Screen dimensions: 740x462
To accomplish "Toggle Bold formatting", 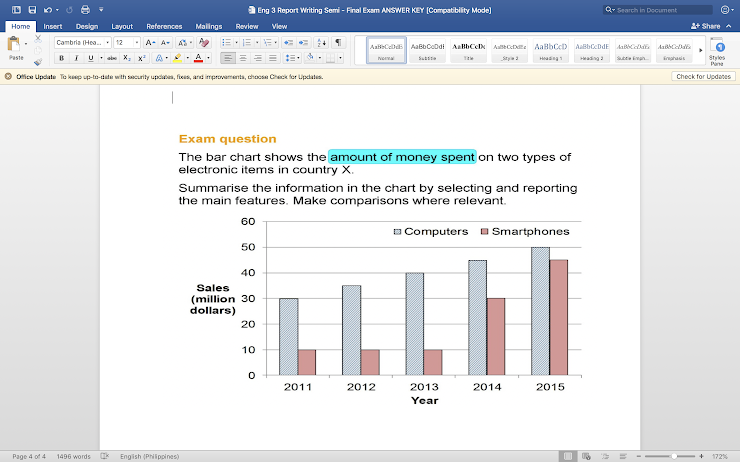I will (x=61, y=58).
